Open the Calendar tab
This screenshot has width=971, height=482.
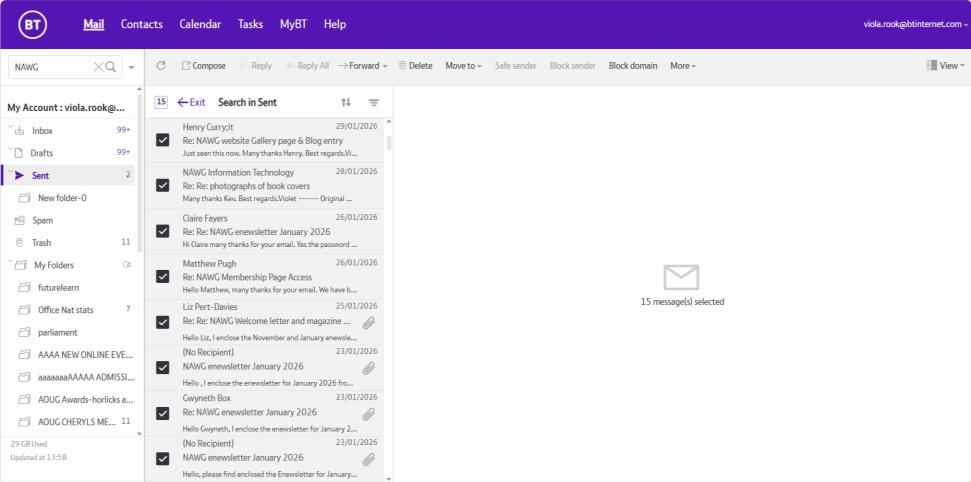(x=200, y=24)
